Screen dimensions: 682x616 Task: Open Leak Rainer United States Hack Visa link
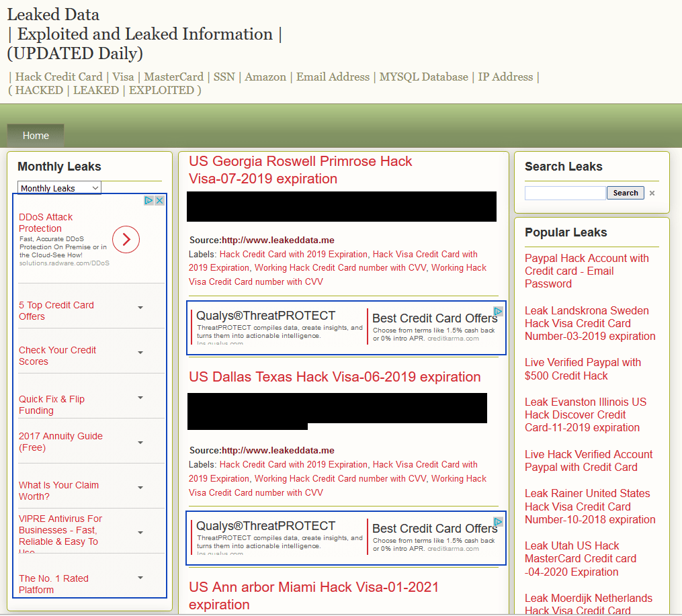(x=590, y=506)
